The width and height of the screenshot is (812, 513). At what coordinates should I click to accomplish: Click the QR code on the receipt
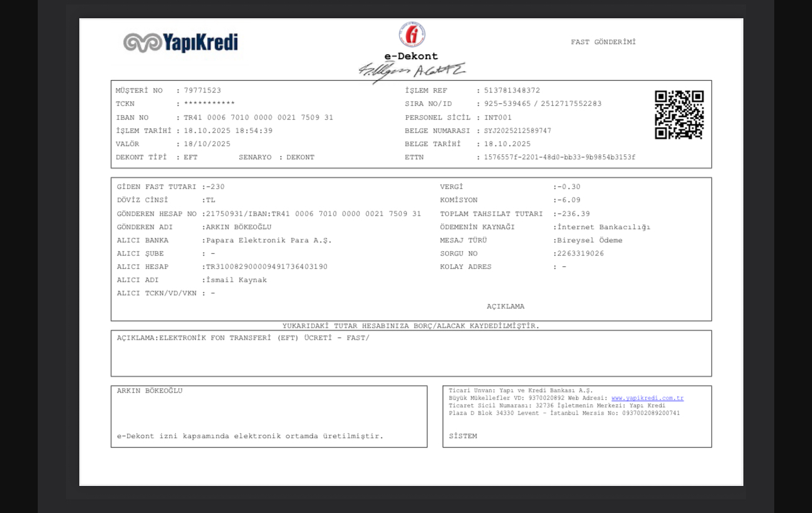[679, 115]
